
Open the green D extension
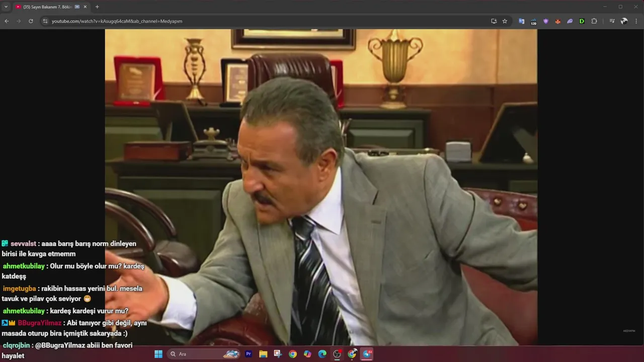coord(582,21)
